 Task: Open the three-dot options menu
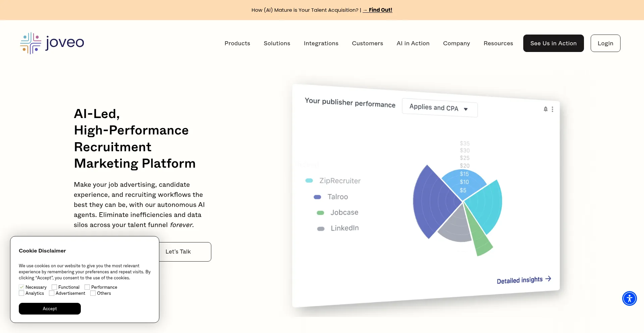[x=552, y=109]
